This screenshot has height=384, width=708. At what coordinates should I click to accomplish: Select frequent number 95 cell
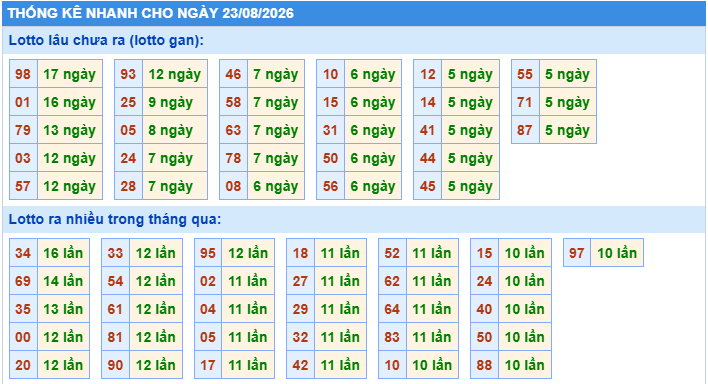[x=208, y=253]
